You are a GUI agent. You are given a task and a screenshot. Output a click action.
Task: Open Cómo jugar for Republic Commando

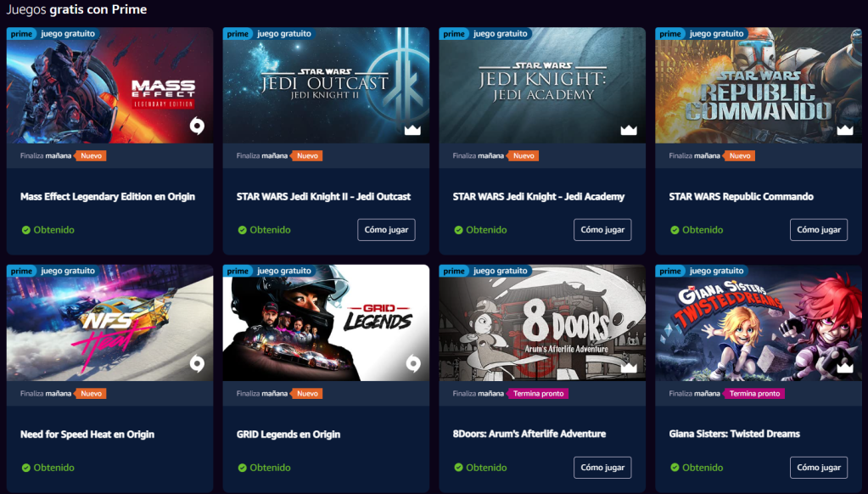tap(818, 230)
